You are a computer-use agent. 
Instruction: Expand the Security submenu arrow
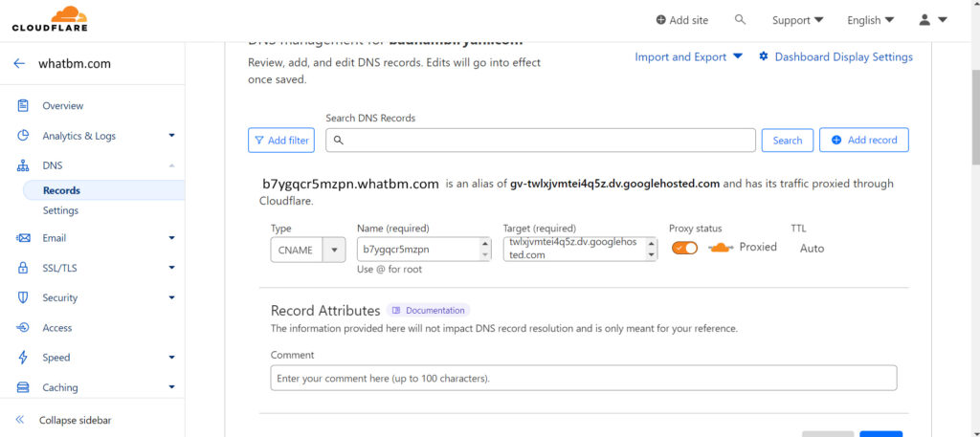pos(172,297)
